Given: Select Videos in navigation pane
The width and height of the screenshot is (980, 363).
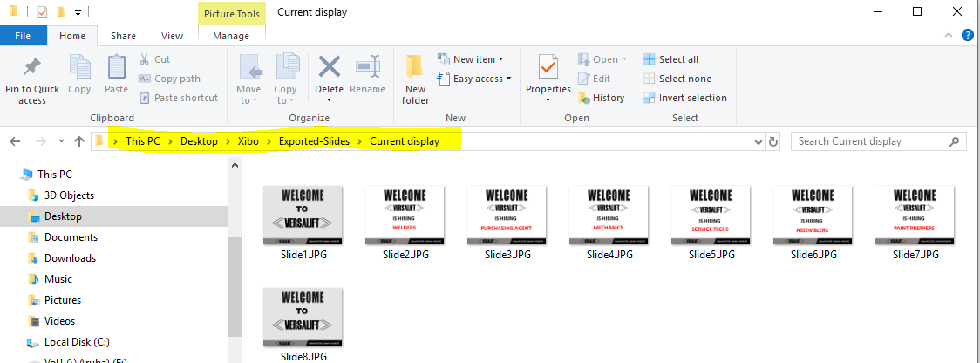Looking at the screenshot, I should pyautogui.click(x=59, y=321).
